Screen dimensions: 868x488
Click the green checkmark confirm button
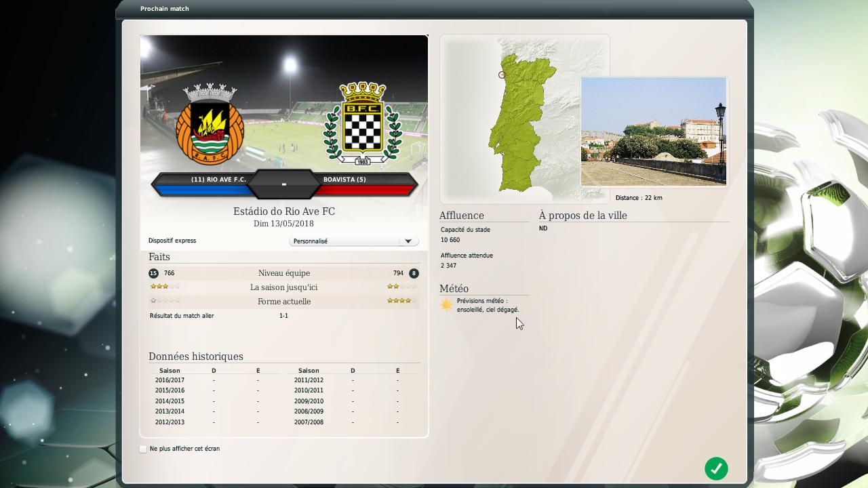[x=716, y=468]
